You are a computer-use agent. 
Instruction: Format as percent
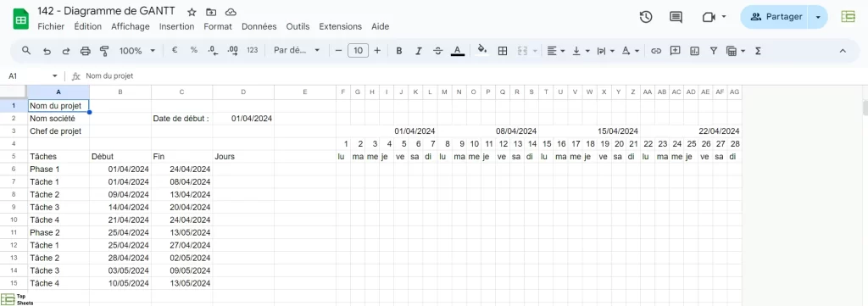(x=194, y=50)
